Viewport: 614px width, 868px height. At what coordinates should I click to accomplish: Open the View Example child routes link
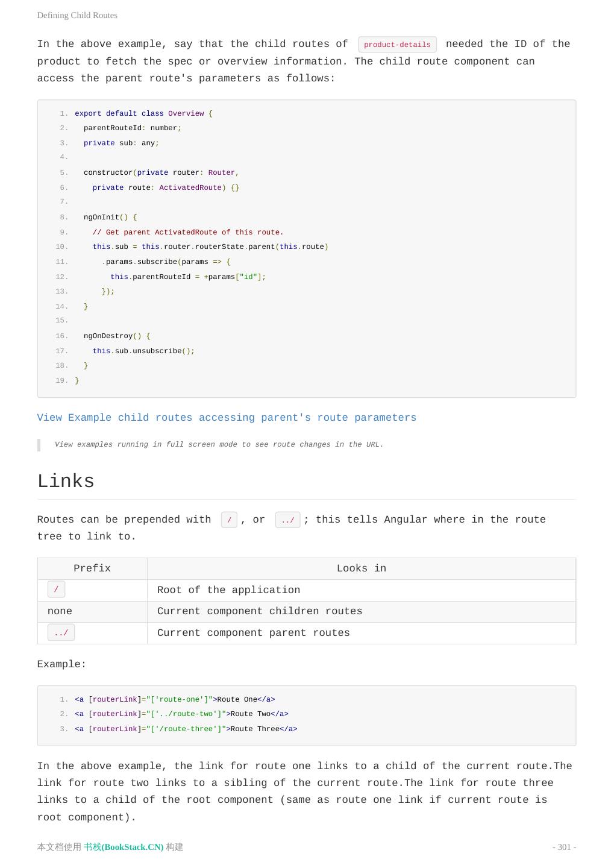(227, 418)
